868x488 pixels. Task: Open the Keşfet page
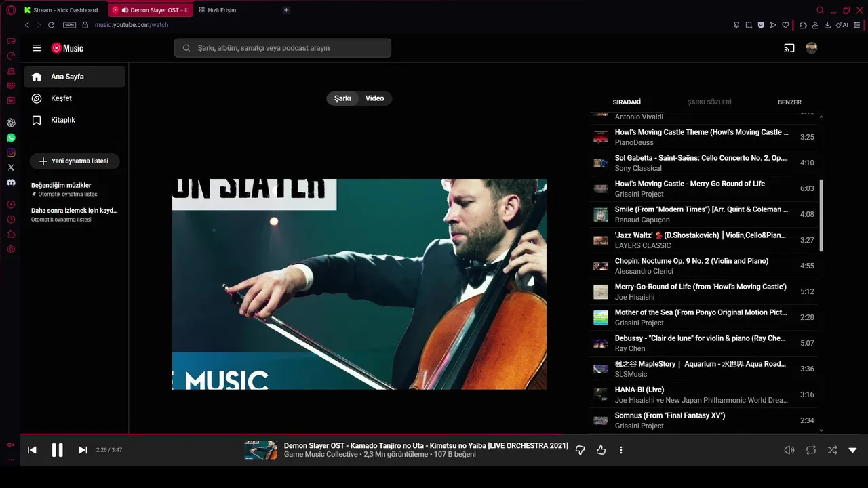tap(75, 98)
